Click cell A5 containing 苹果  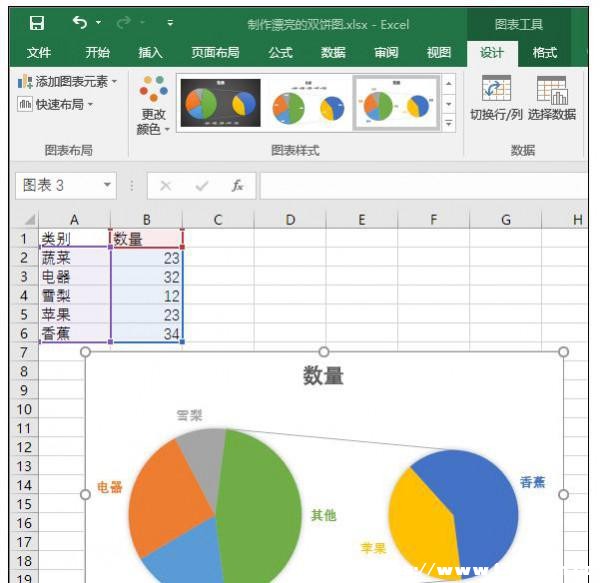pos(74,314)
